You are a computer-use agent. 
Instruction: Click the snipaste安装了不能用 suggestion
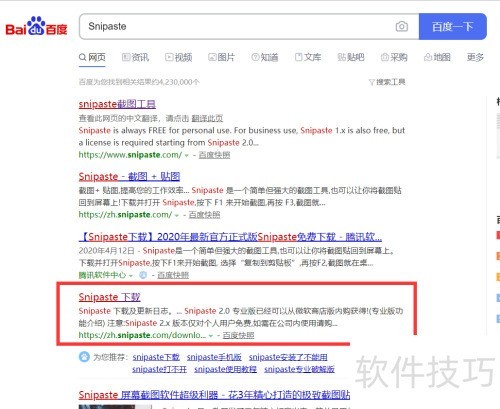tap(288, 357)
